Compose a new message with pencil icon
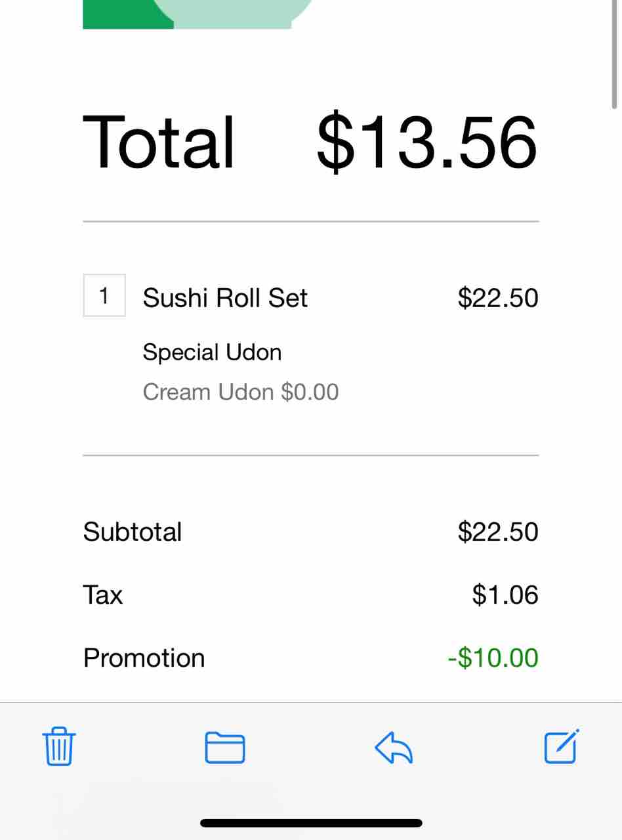 click(562, 747)
